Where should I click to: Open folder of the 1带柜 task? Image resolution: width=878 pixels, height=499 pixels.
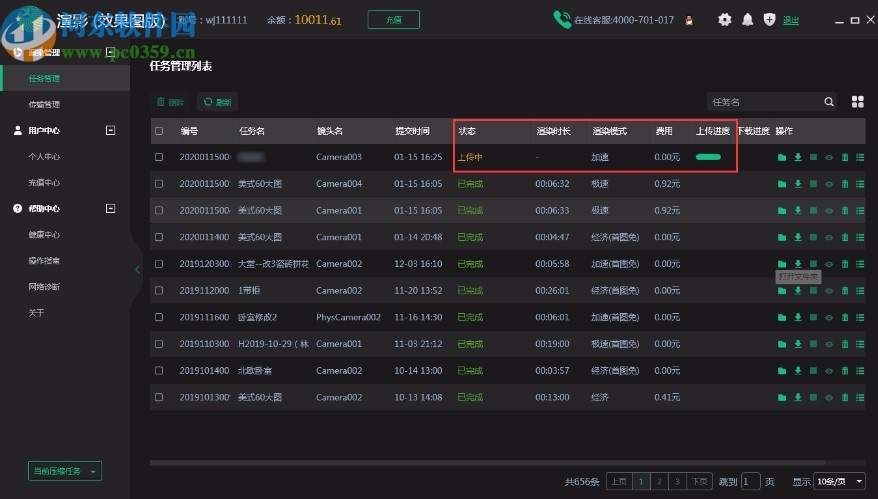pyautogui.click(x=782, y=291)
